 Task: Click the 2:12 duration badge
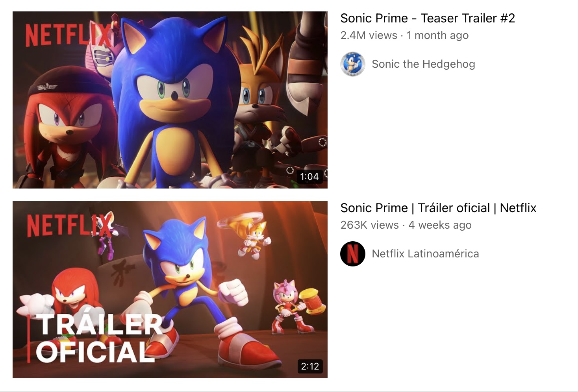tap(310, 366)
